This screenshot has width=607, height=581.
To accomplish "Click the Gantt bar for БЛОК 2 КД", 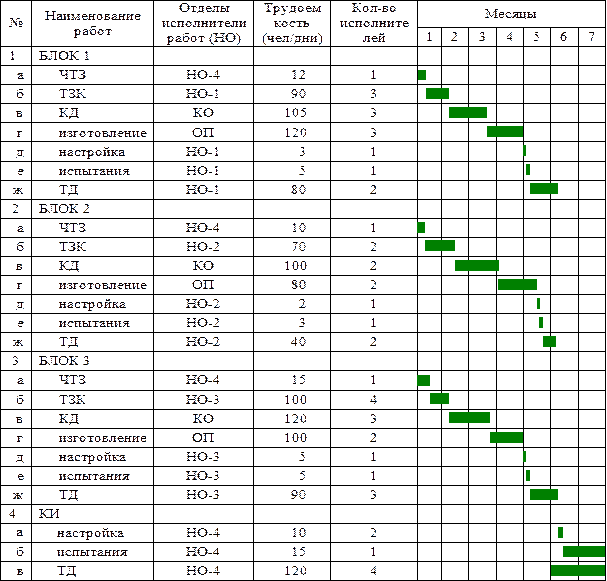I will coord(477,266).
